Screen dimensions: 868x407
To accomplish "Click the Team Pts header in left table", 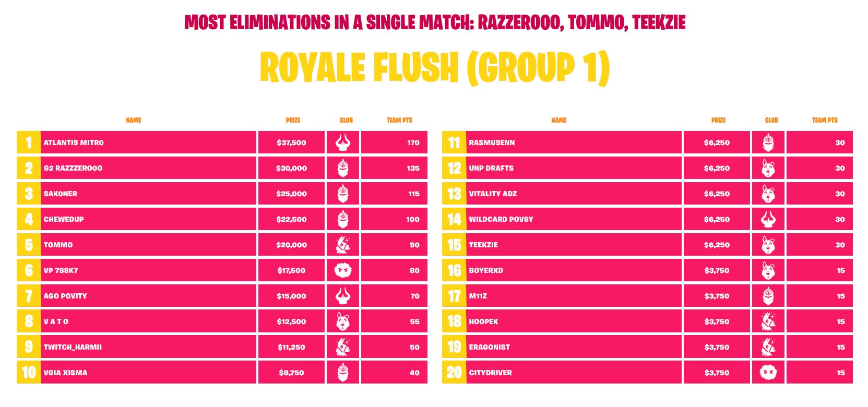I will (399, 120).
